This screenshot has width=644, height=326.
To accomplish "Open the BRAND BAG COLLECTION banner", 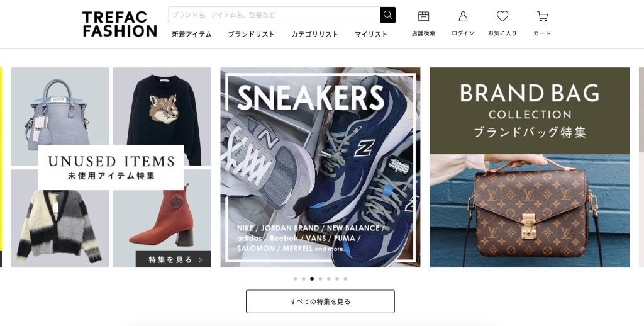I will click(530, 167).
